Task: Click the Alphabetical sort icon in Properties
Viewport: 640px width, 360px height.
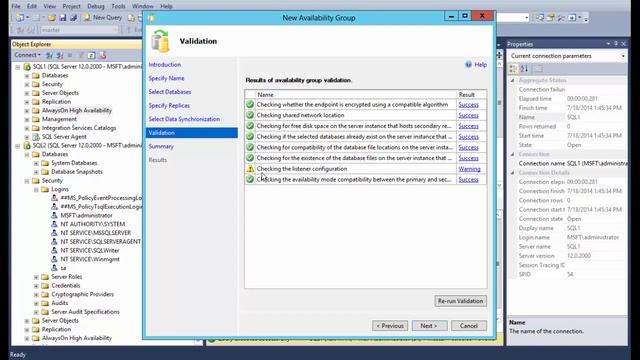Action: [524, 69]
